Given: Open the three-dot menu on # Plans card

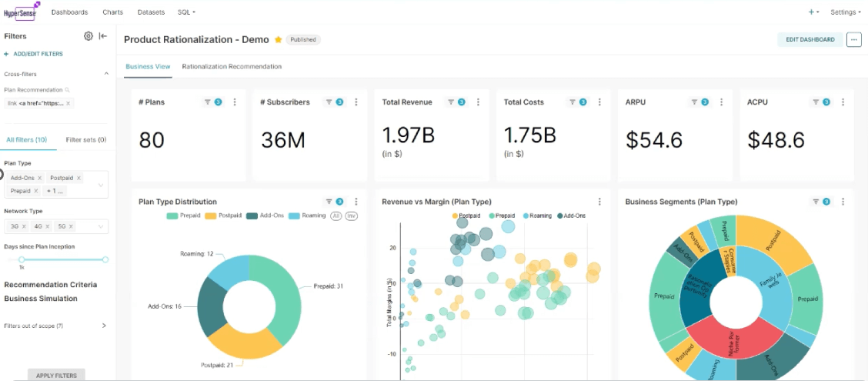Looking at the screenshot, I should [235, 102].
